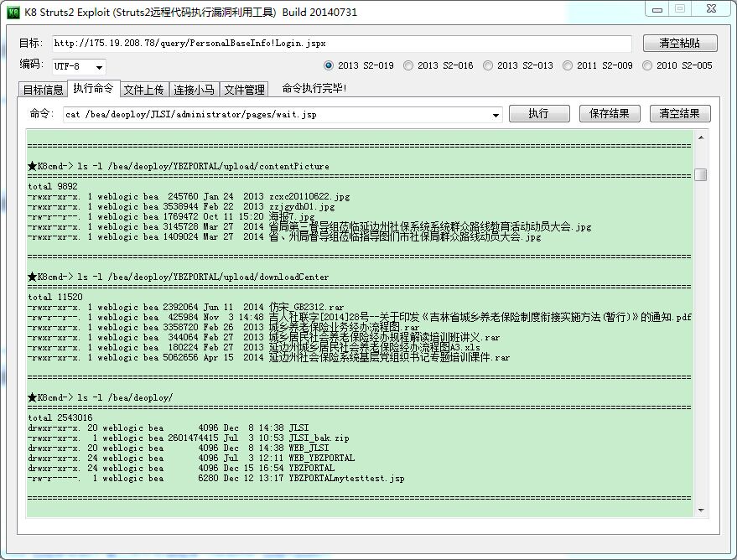The height and width of the screenshot is (560, 737).
Task: Click the scrollbar thumb in results pane
Action: tap(701, 174)
